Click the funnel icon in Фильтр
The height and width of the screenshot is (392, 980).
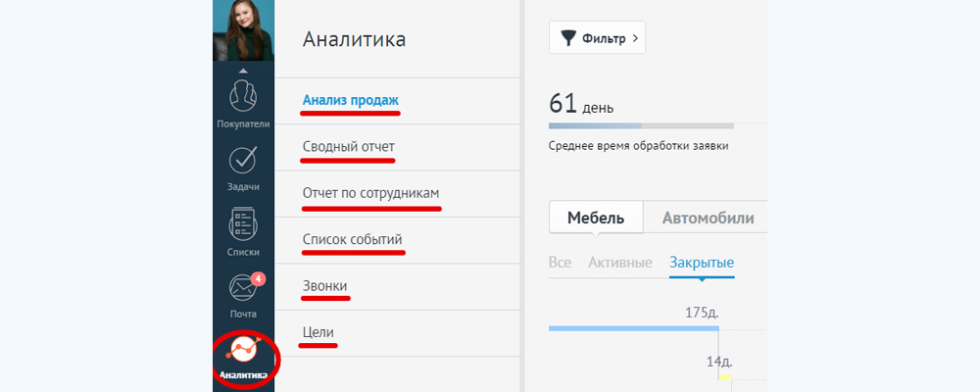coord(568,38)
